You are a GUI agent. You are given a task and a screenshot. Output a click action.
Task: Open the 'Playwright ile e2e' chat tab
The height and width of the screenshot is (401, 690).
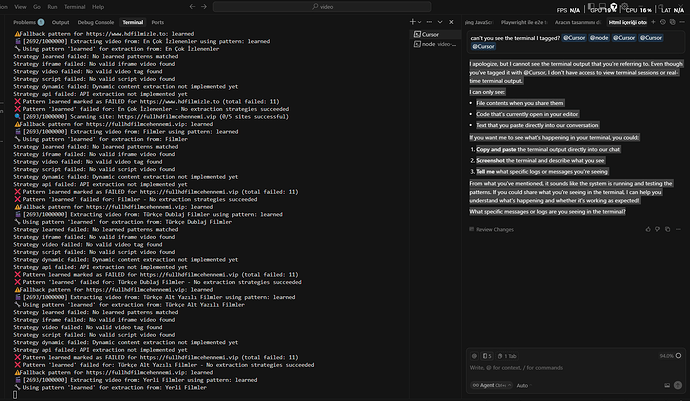pos(524,22)
